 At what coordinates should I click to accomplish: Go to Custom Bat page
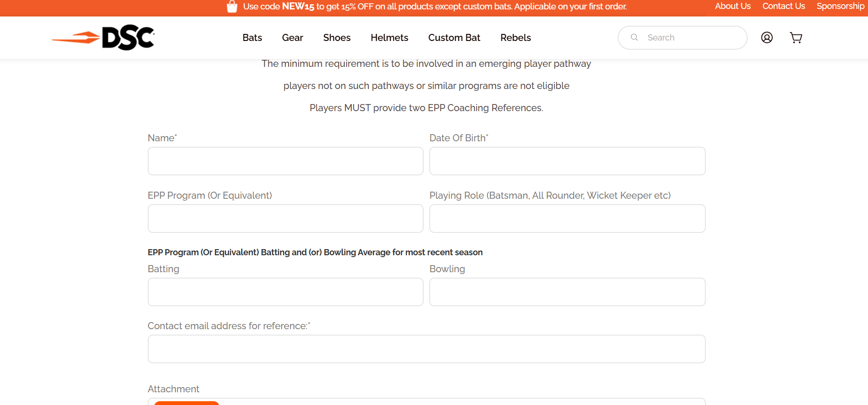[x=454, y=38]
